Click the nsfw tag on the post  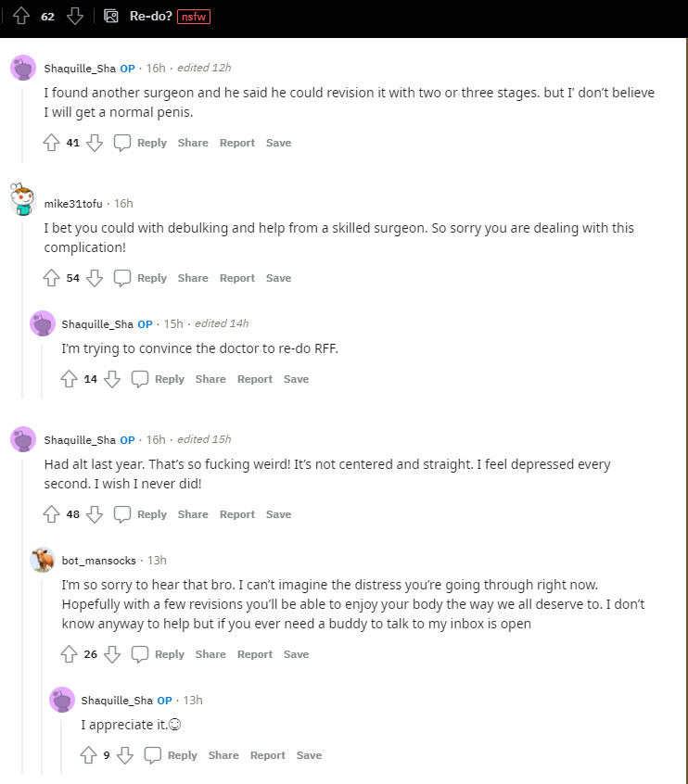[x=195, y=16]
